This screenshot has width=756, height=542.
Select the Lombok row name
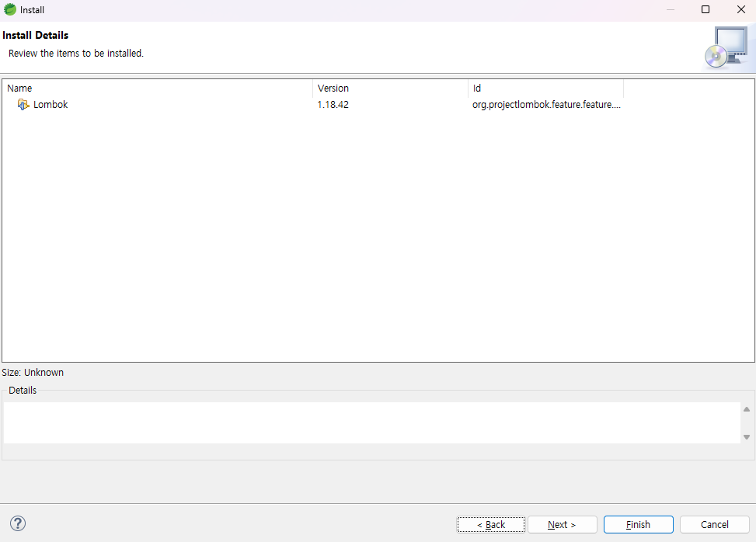pos(51,105)
